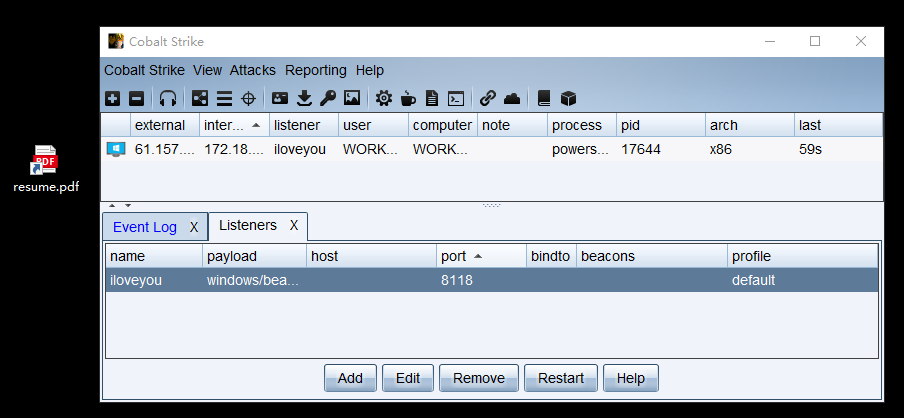Sort listeners by profile column header
Viewport: 904px width, 418px height.
coord(803,256)
